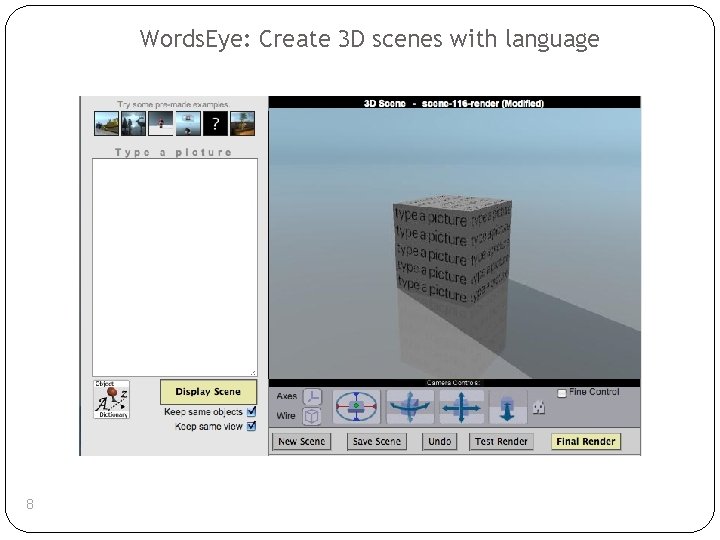Uncheck Keep same view checkbox
Screen dimensions: 720x540
click(x=251, y=426)
